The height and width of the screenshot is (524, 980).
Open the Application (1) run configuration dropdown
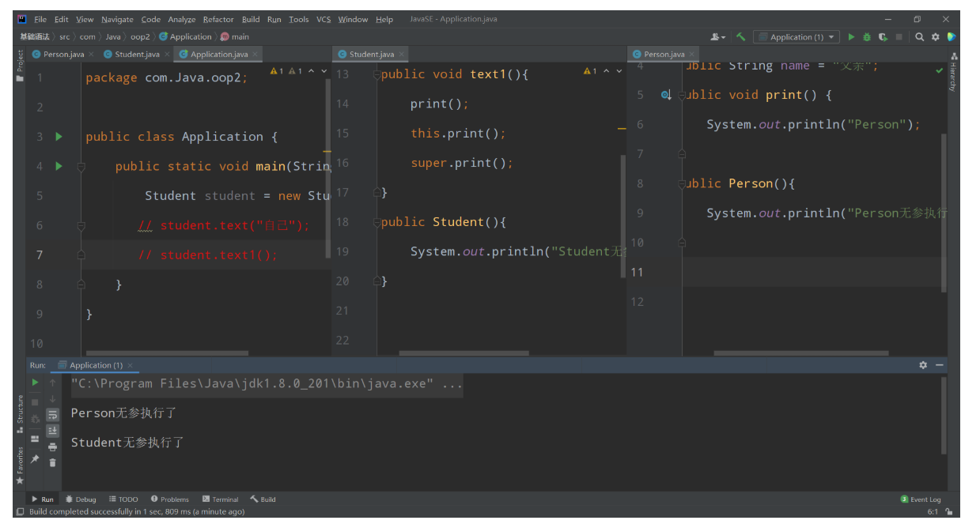point(796,37)
